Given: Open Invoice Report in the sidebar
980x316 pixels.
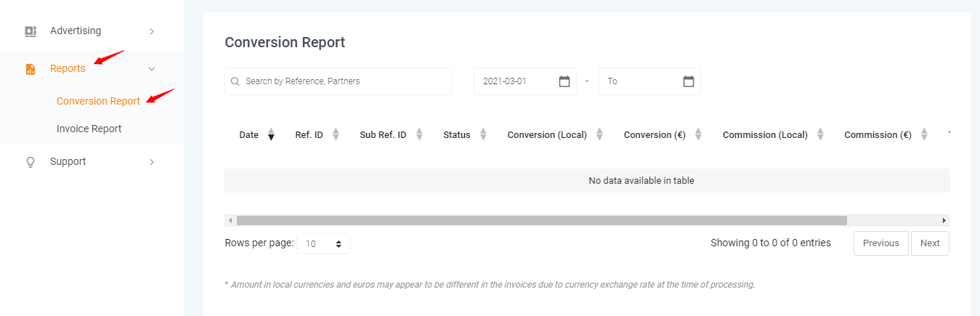Looking at the screenshot, I should coord(89,129).
